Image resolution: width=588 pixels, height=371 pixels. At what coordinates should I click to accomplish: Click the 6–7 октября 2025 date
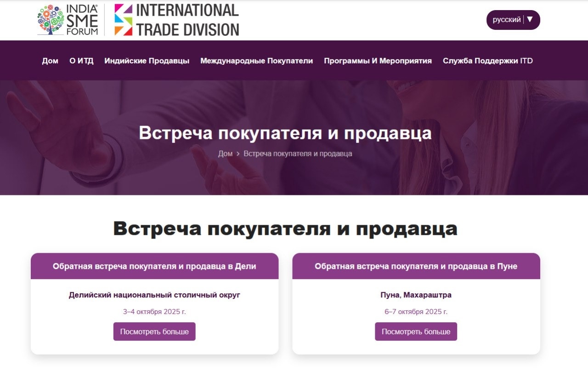pyautogui.click(x=416, y=312)
